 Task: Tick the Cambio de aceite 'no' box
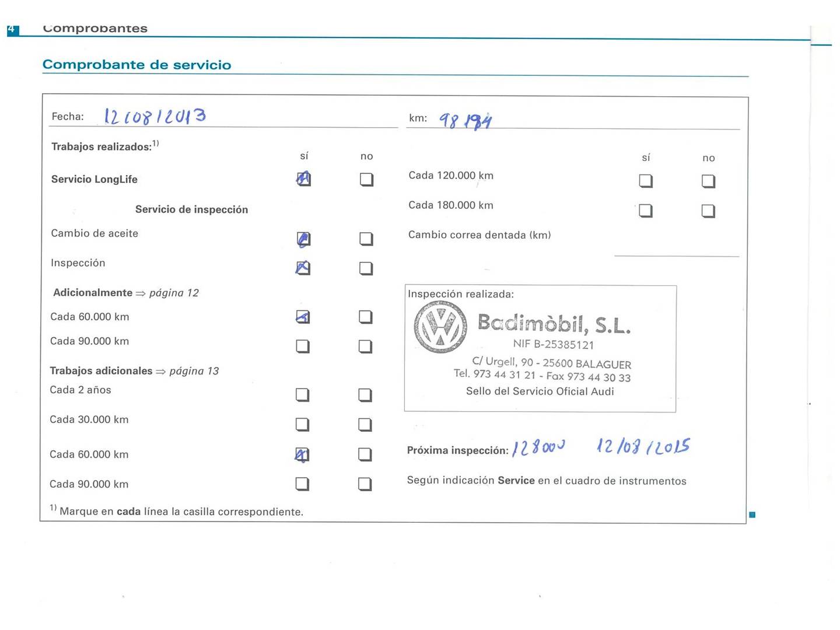pos(366,239)
